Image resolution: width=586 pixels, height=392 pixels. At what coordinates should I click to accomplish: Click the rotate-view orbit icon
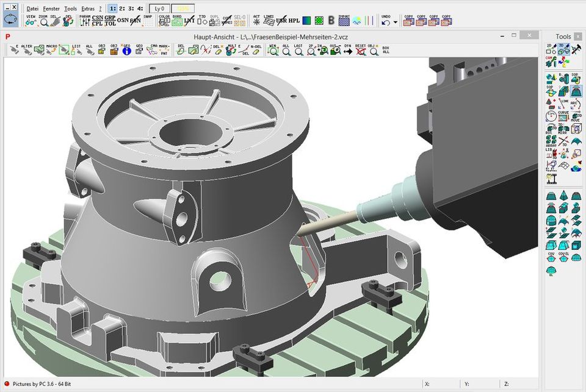(10, 20)
